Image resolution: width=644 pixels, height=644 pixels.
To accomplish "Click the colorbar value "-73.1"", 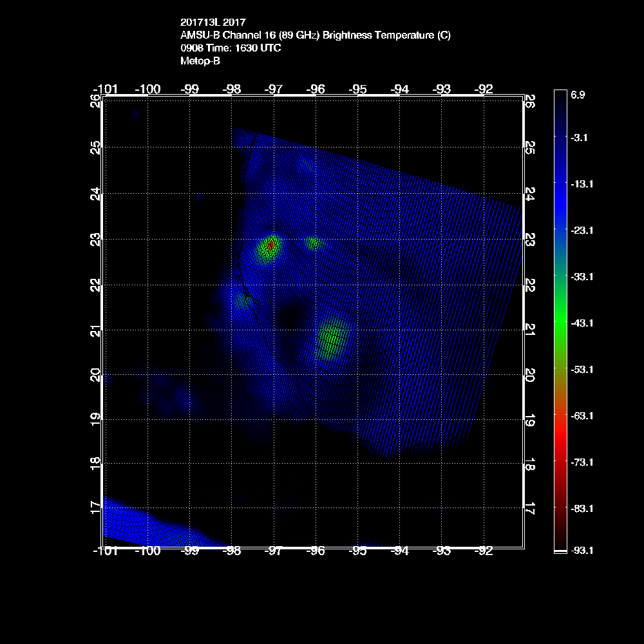I will pos(582,462).
